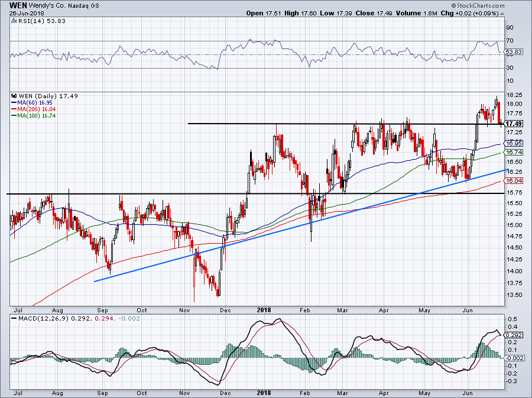Click the High 17.60 value
This screenshot has height=398, width=532.
click(300, 13)
